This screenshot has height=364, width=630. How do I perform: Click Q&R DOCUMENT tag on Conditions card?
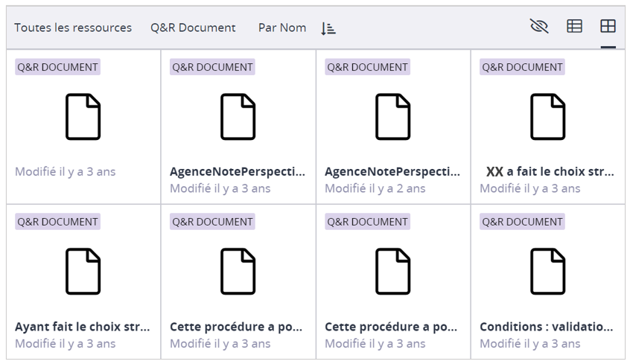pyautogui.click(x=522, y=222)
